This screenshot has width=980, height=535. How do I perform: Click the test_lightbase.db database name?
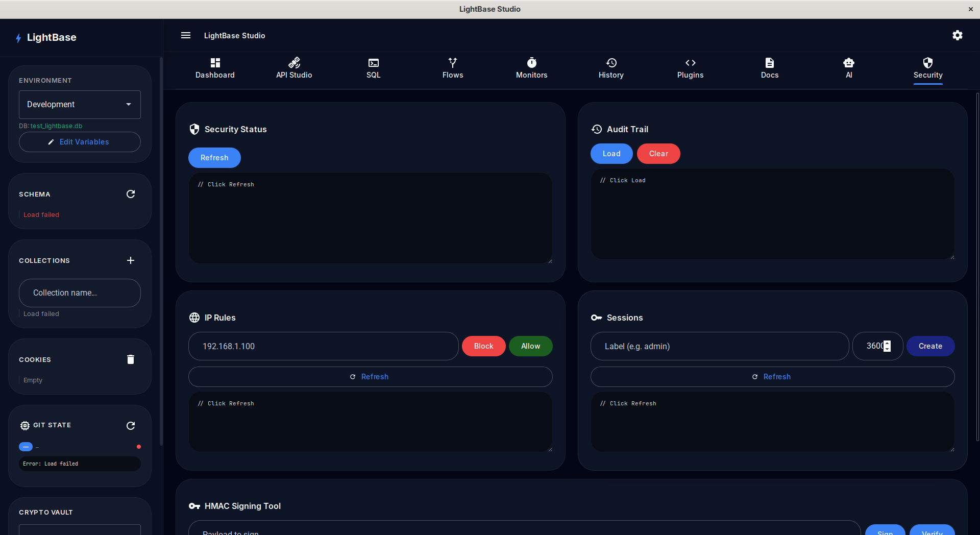coord(56,126)
